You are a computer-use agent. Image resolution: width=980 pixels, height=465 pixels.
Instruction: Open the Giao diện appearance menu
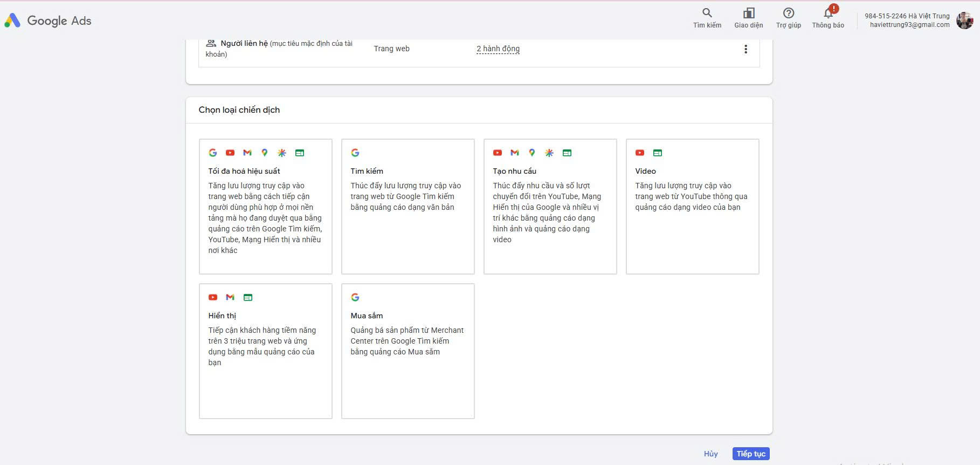pyautogui.click(x=748, y=18)
